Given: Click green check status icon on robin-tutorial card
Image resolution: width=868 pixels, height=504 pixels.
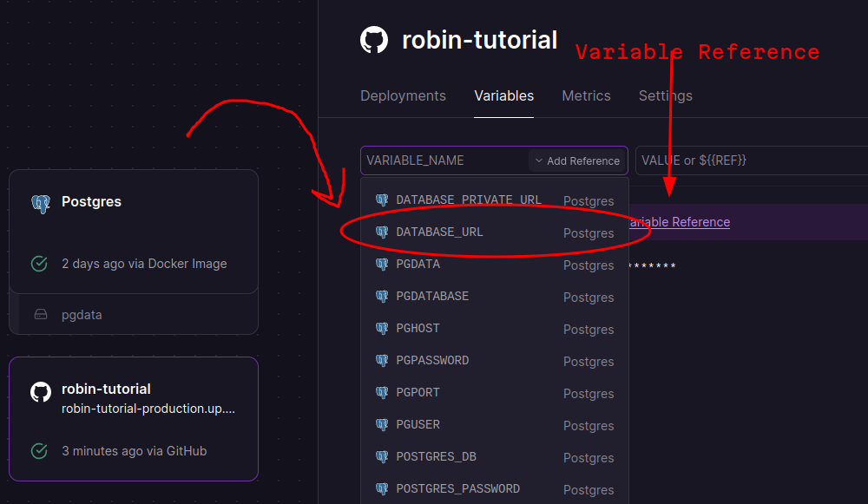Looking at the screenshot, I should (x=39, y=451).
